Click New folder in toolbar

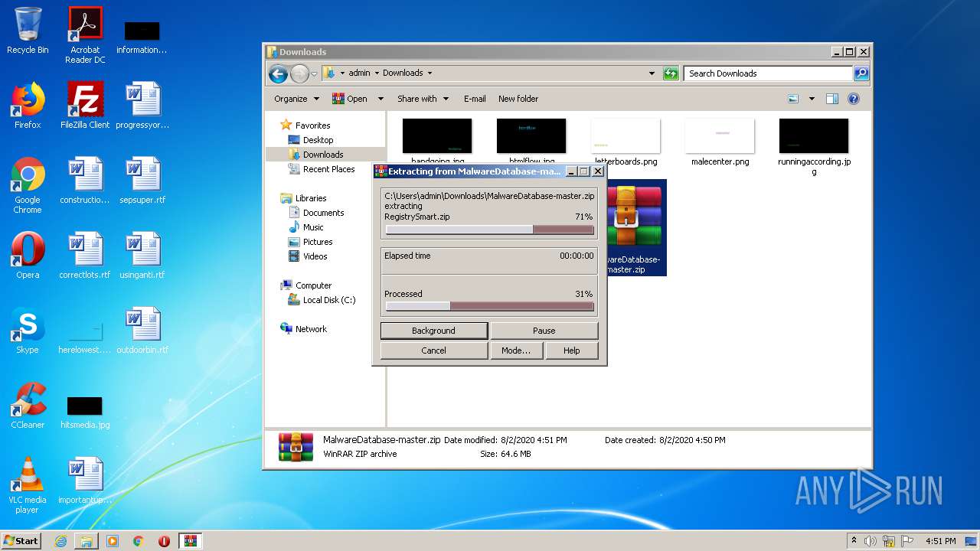(x=518, y=99)
